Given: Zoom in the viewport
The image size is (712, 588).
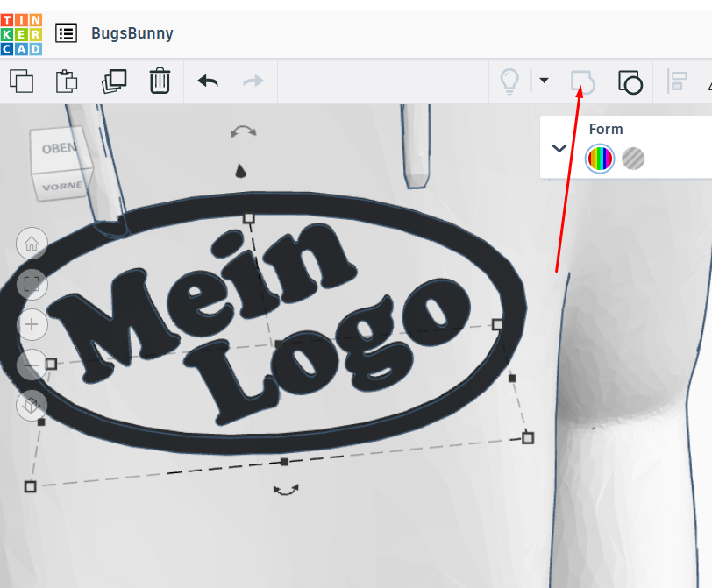Looking at the screenshot, I should (x=32, y=324).
